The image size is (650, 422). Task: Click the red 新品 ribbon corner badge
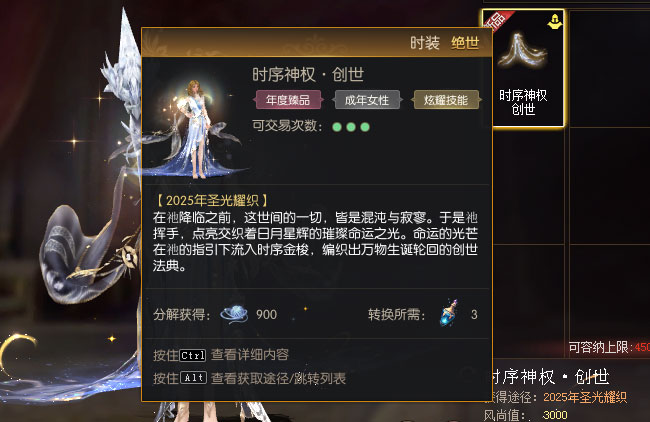[x=497, y=21]
